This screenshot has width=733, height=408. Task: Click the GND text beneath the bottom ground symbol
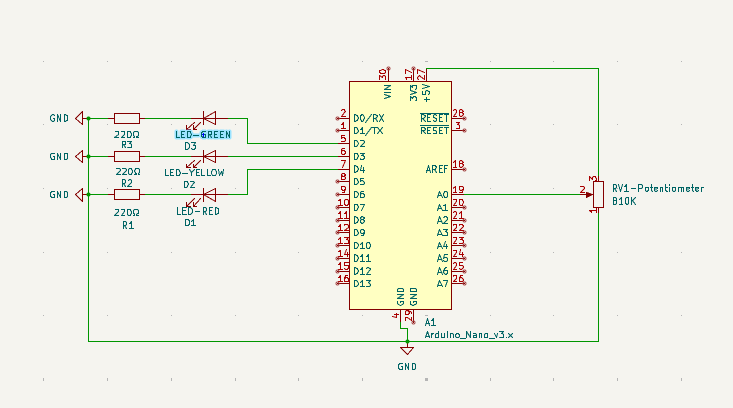(x=407, y=367)
